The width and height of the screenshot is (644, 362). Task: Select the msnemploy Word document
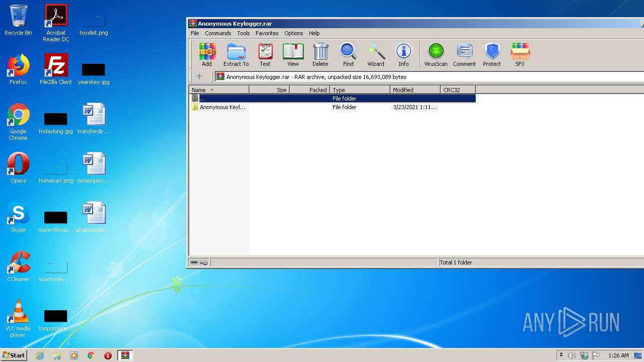coord(94,168)
